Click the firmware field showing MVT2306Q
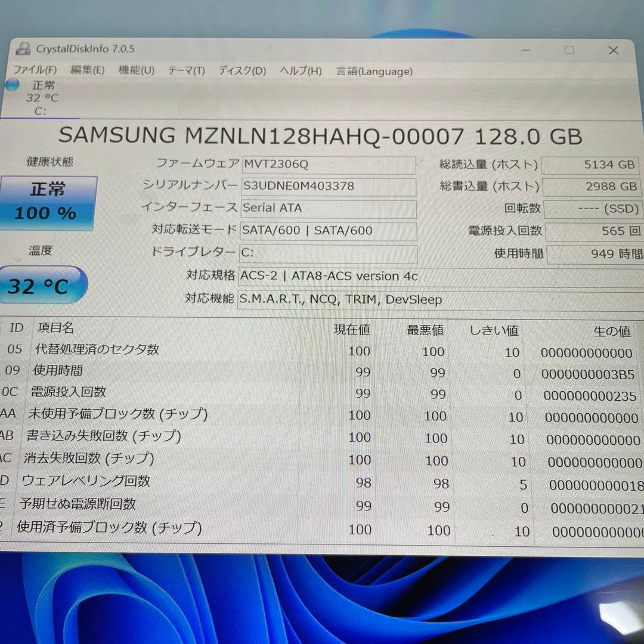 328,163
